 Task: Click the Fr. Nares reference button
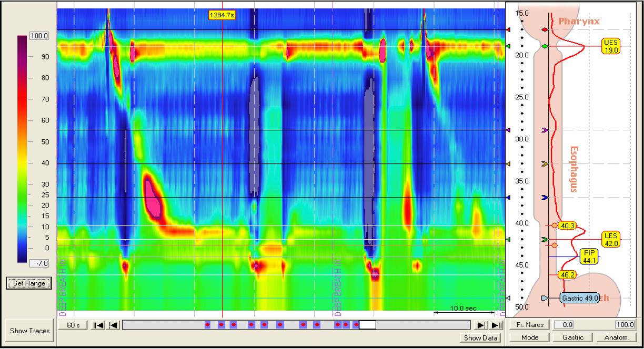click(529, 325)
